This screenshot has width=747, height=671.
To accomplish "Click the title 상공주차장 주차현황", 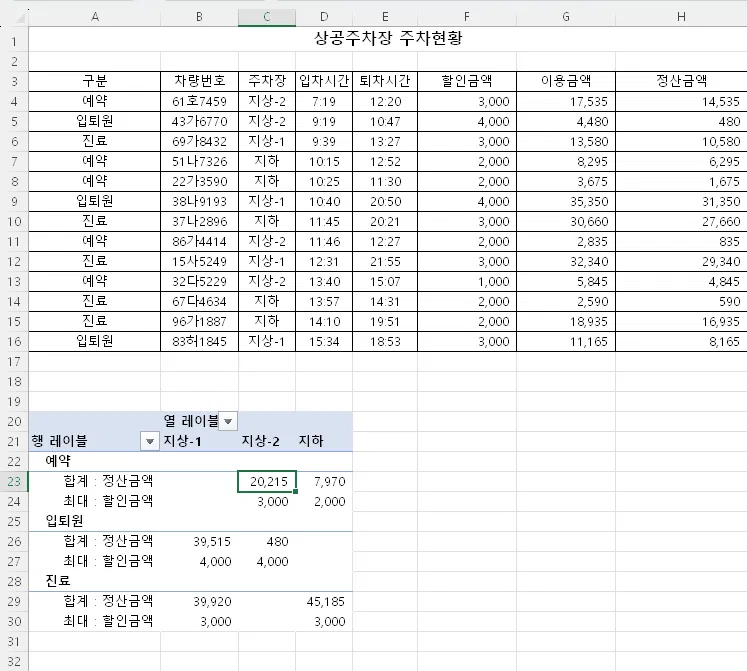I will [x=388, y=38].
